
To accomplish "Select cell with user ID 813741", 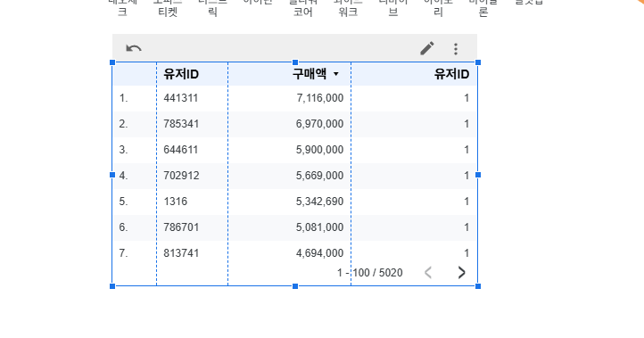I will [181, 253].
